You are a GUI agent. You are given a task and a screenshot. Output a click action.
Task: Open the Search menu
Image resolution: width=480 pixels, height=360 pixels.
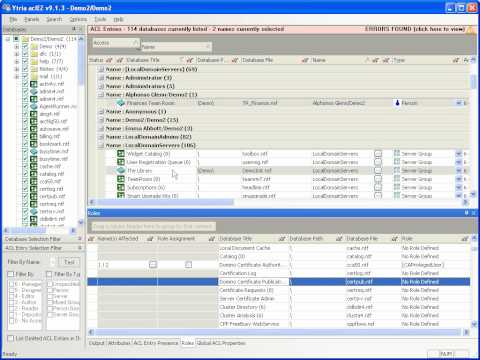pyautogui.click(x=54, y=19)
